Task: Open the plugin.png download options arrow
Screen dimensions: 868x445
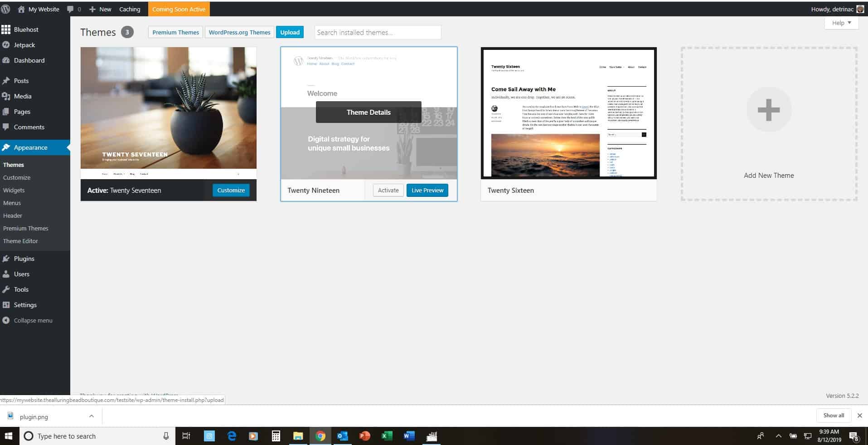Action: [92, 416]
